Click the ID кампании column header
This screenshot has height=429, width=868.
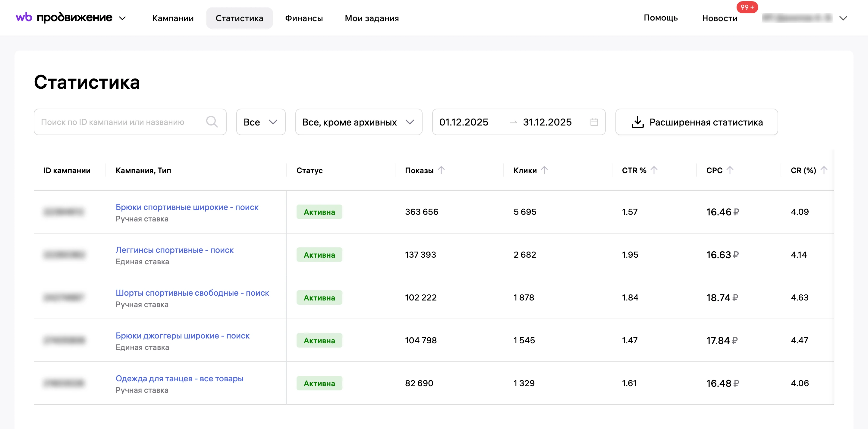[67, 170]
